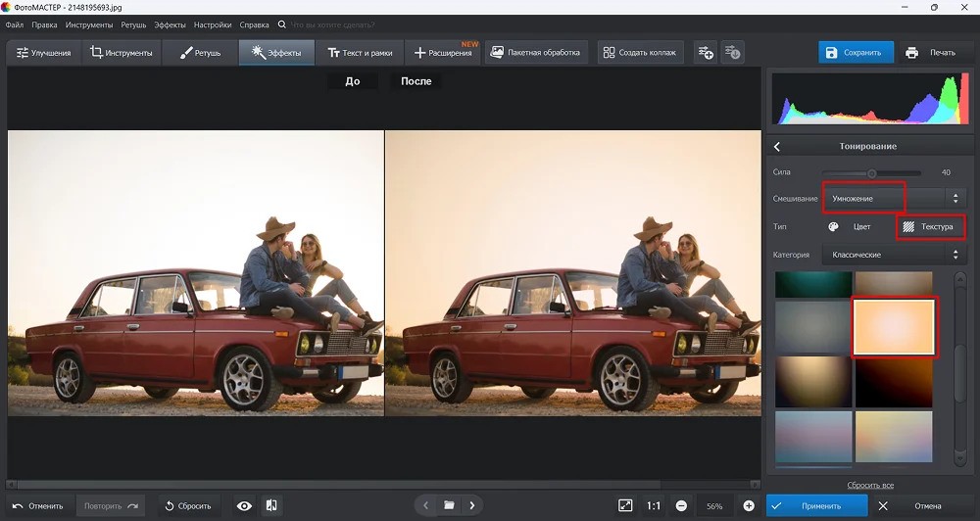
Task: Click the Смешивание stepper arrows
Action: coord(955,199)
